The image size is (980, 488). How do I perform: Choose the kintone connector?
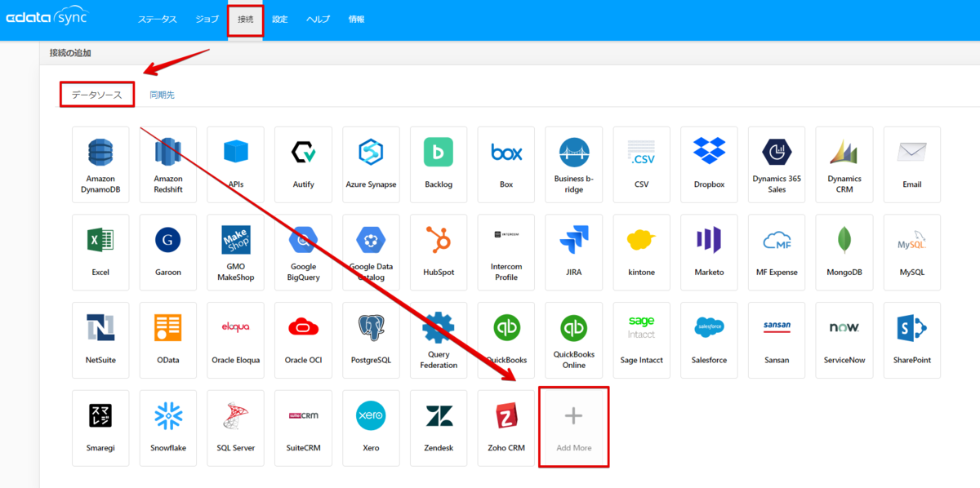click(x=641, y=253)
